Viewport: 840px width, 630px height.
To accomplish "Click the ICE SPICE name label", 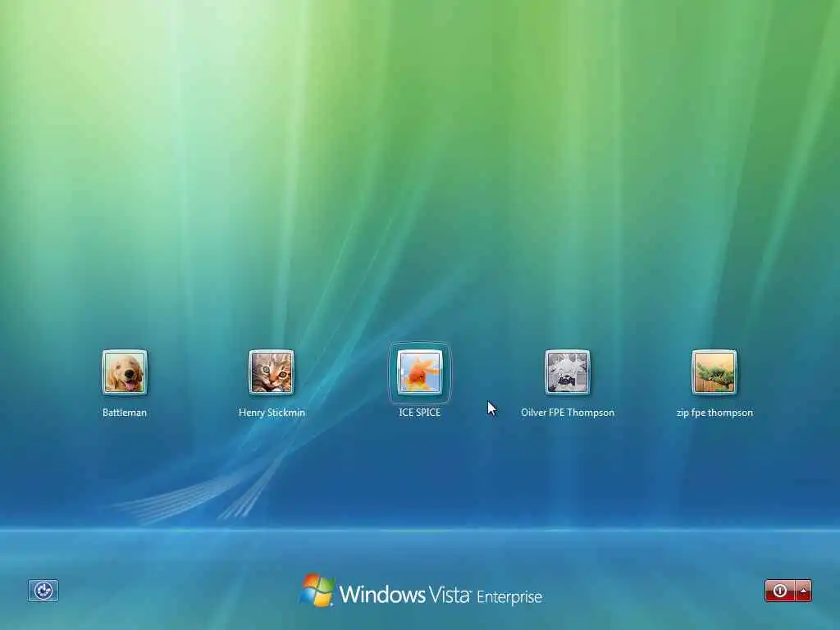I will (419, 413).
